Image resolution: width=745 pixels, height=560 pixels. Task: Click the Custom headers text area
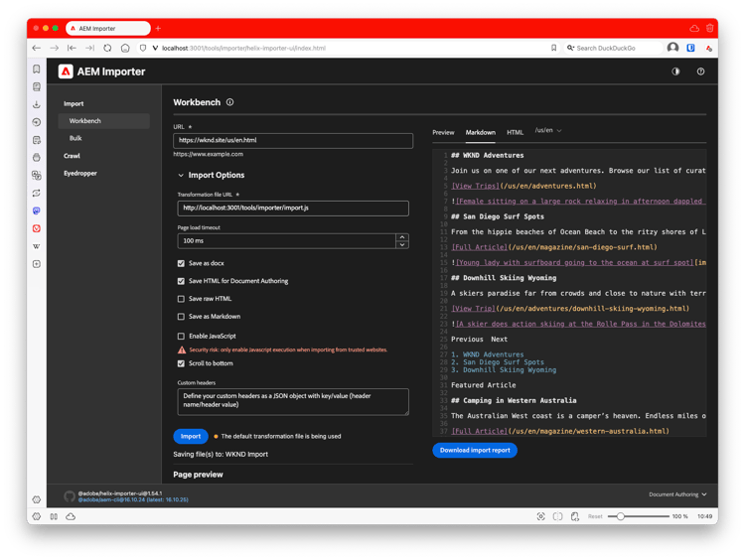point(293,401)
